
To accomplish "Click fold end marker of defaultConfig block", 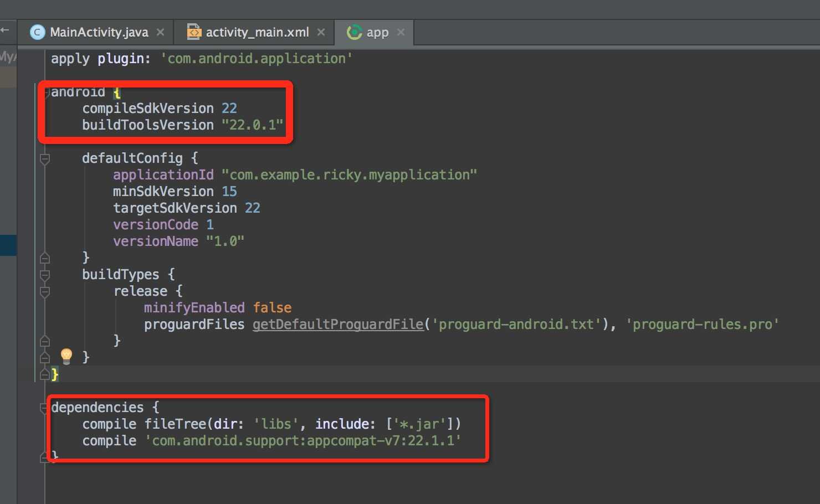I will coord(45,258).
